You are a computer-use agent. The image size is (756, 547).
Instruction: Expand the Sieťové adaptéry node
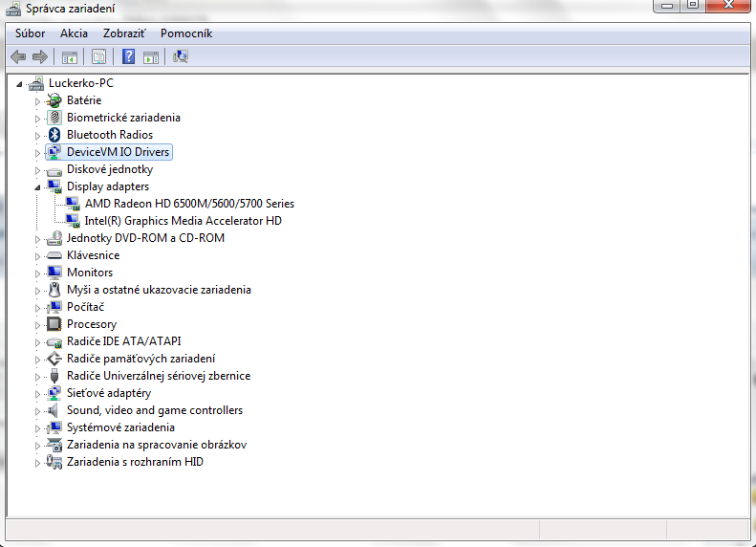point(37,395)
